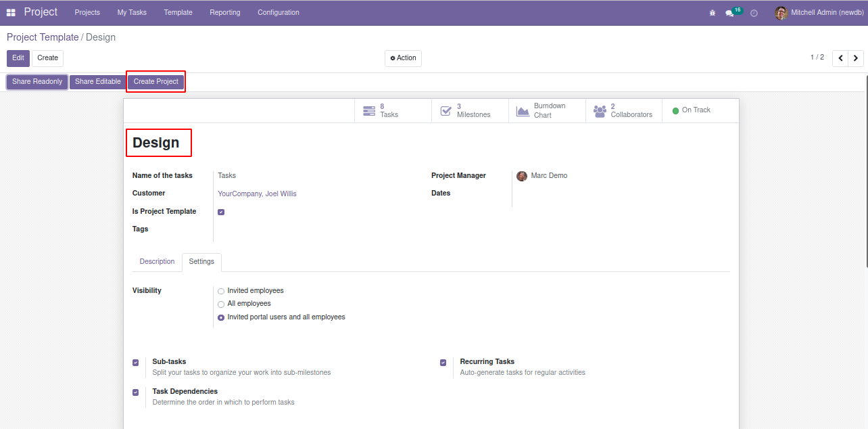The width and height of the screenshot is (868, 429).
Task: Click the On Track status text
Action: pyautogui.click(x=696, y=110)
